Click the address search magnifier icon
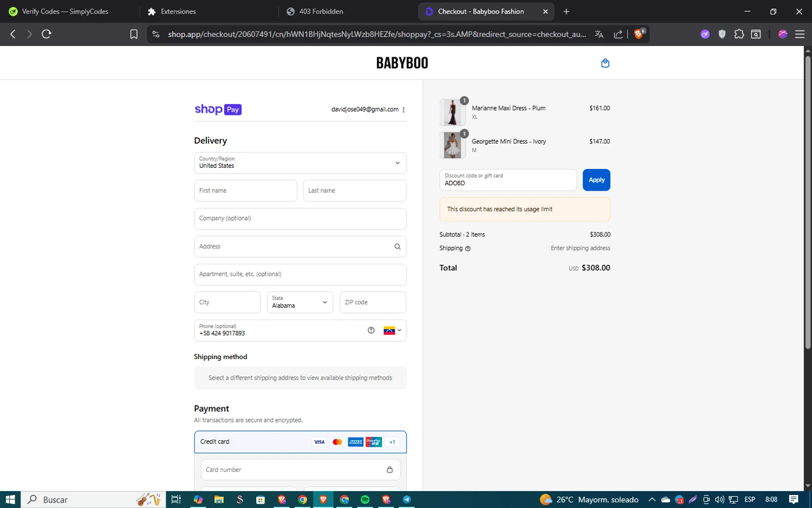Screen dimensions: 812x508 [x=397, y=246]
